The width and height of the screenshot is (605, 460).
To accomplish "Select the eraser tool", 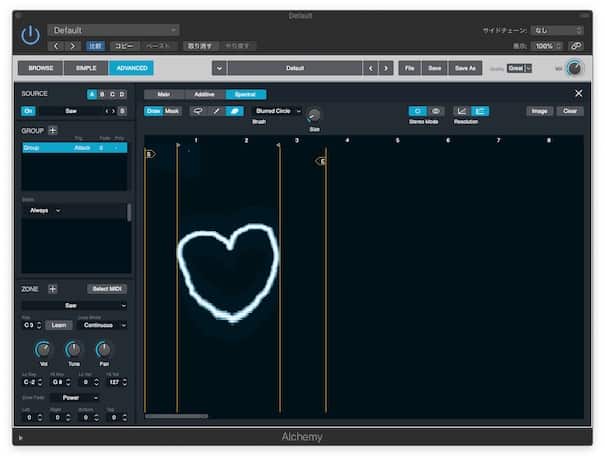I will 232,111.
